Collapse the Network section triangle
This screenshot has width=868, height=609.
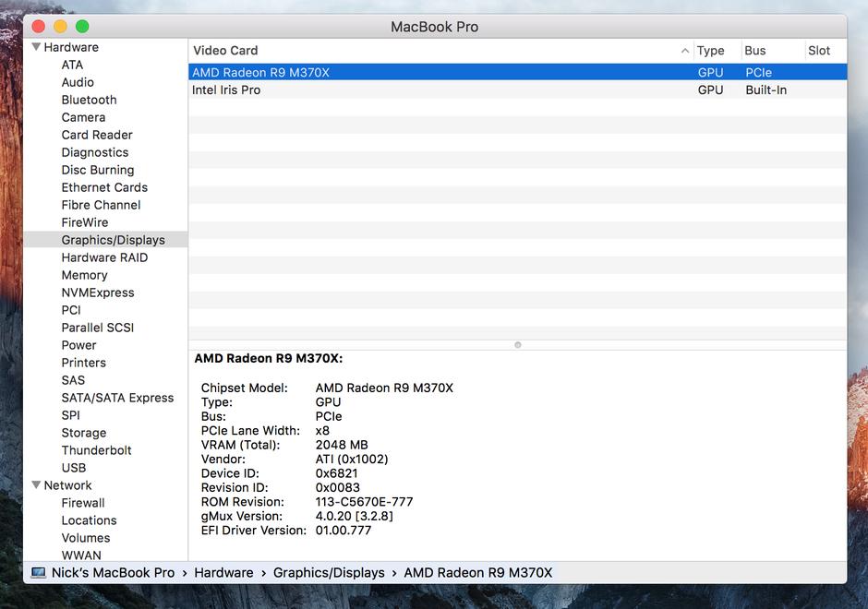tap(37, 485)
